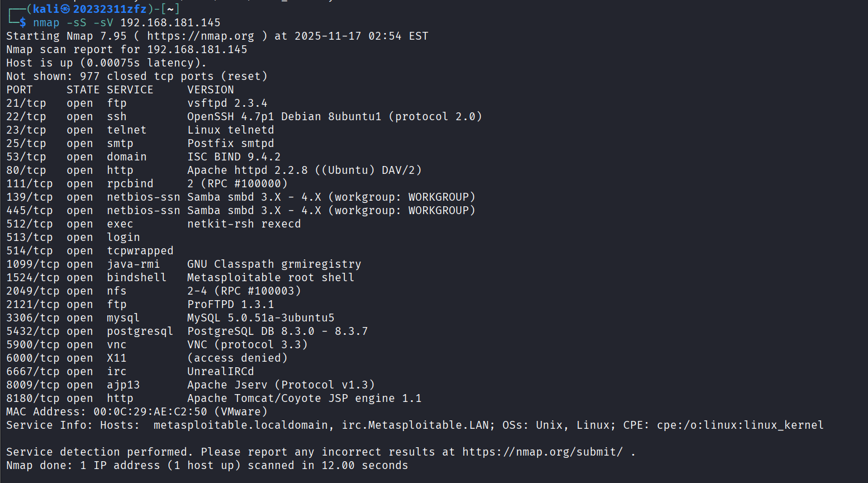Open the nmap.org/submit report link

(542, 452)
